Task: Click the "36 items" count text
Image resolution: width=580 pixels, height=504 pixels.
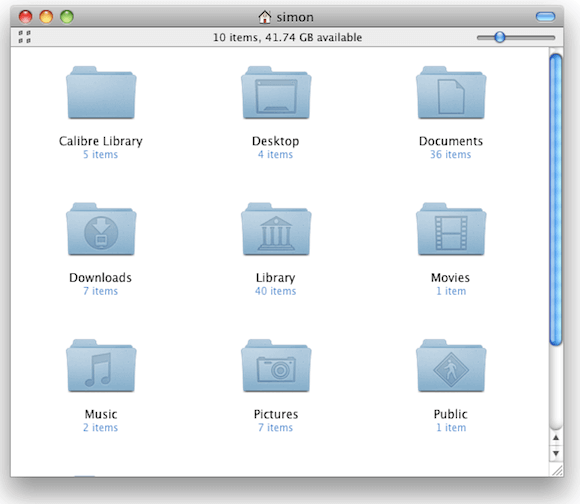Action: click(x=451, y=155)
